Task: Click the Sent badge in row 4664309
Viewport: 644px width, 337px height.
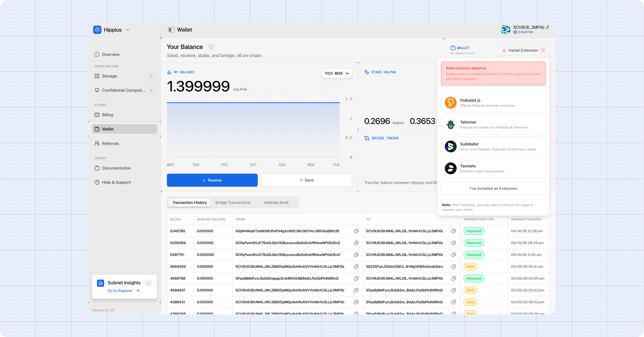Action: (470, 267)
